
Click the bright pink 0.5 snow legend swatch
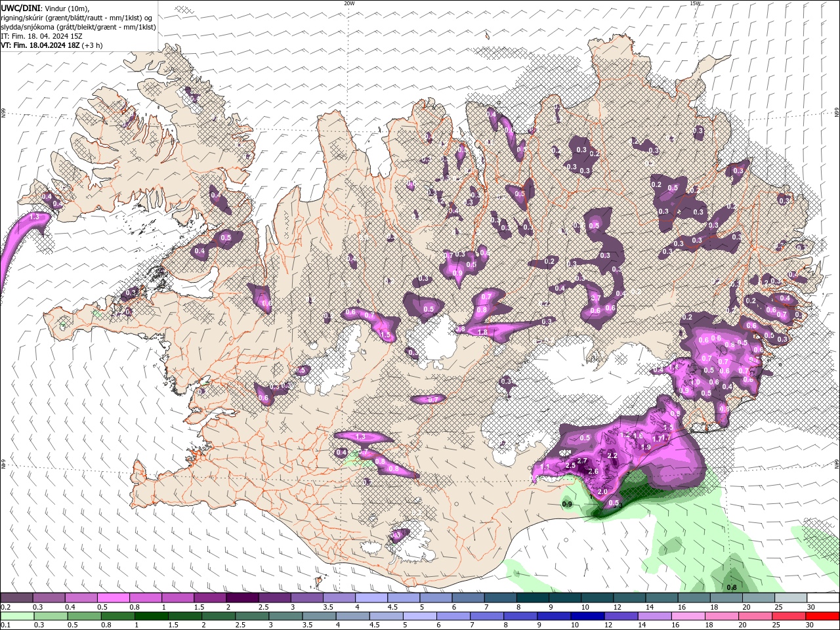pyautogui.click(x=114, y=598)
